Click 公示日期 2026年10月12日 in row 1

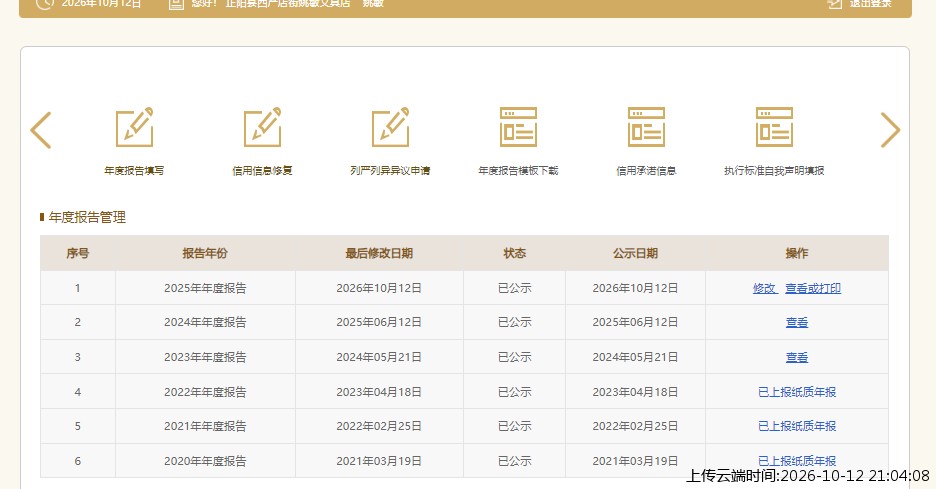pos(635,288)
